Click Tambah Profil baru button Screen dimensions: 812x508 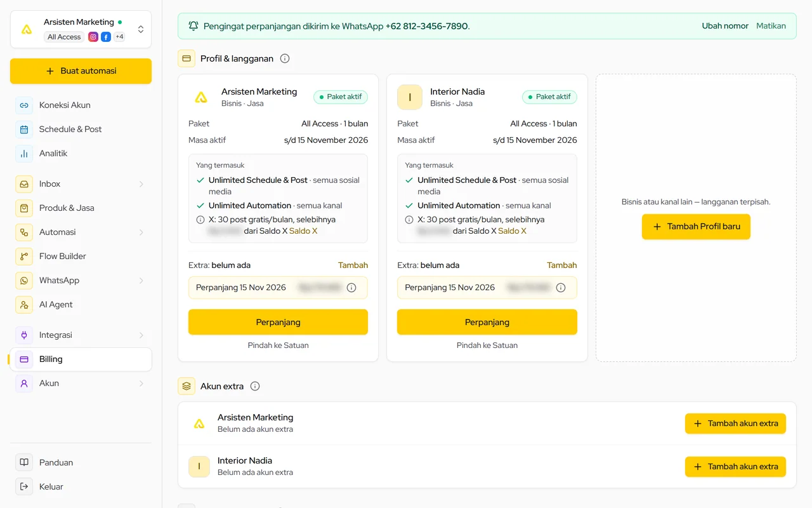coord(696,227)
